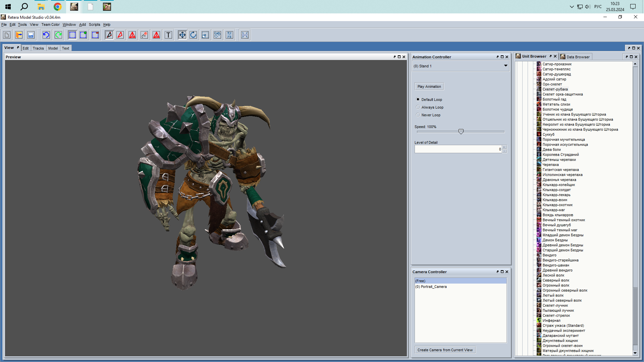Click Create Camera from Current View
644x362 pixels.
[445, 350]
